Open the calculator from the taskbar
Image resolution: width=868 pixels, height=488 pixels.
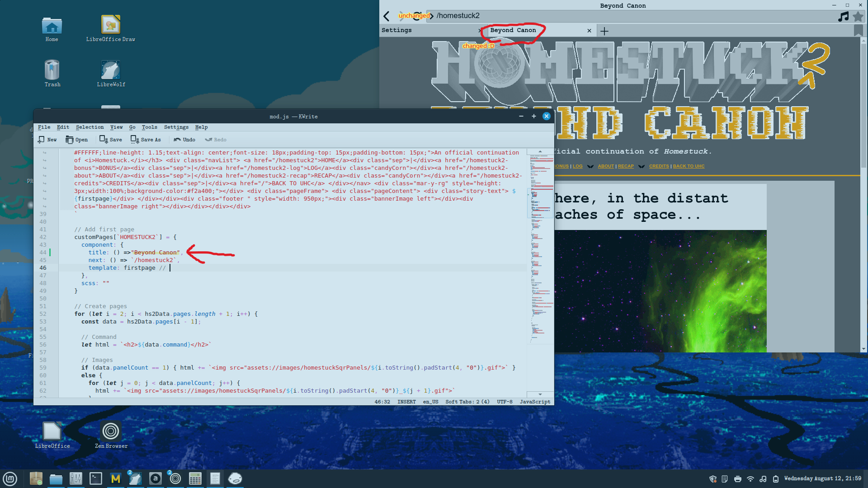(195, 479)
